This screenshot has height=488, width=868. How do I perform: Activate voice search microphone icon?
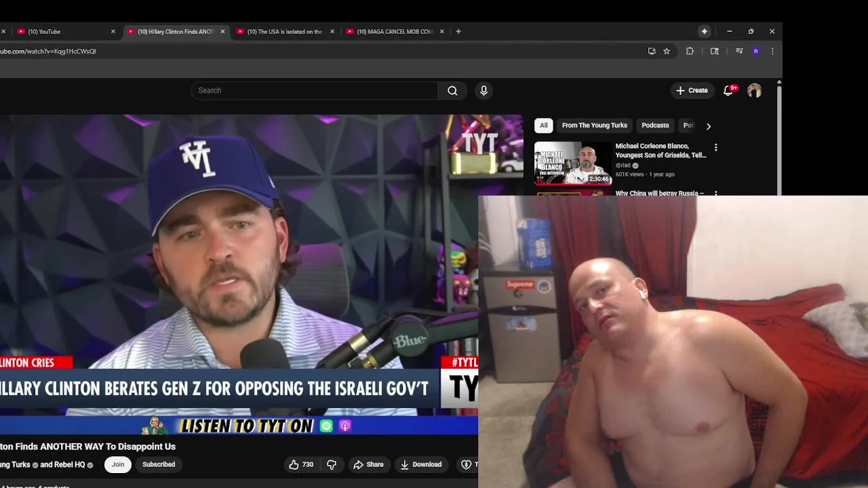(484, 91)
